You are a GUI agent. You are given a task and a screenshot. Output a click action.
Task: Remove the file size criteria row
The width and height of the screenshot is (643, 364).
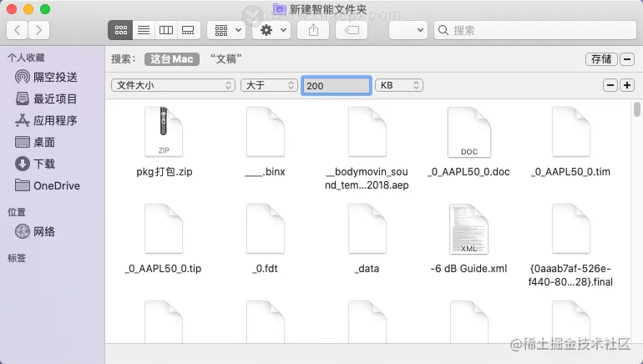click(x=610, y=85)
